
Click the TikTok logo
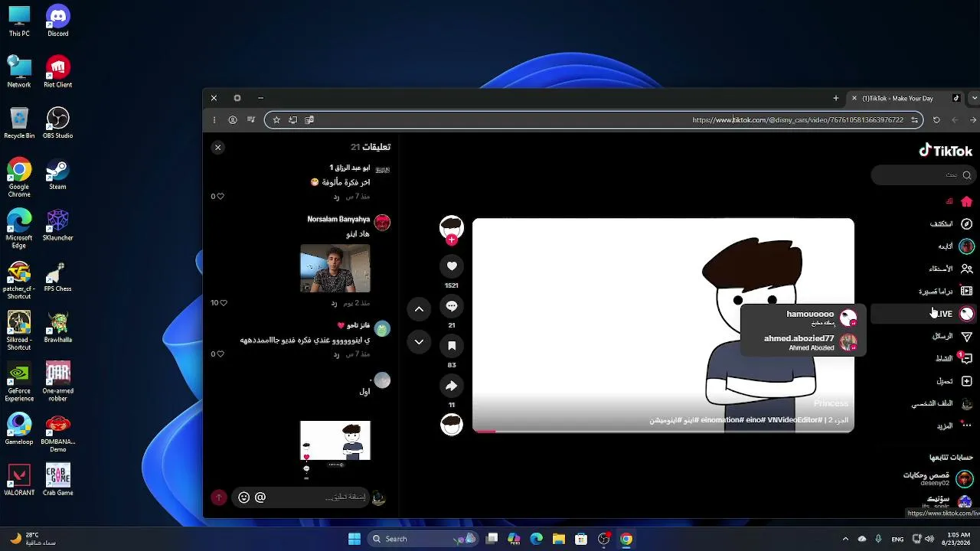[946, 151]
